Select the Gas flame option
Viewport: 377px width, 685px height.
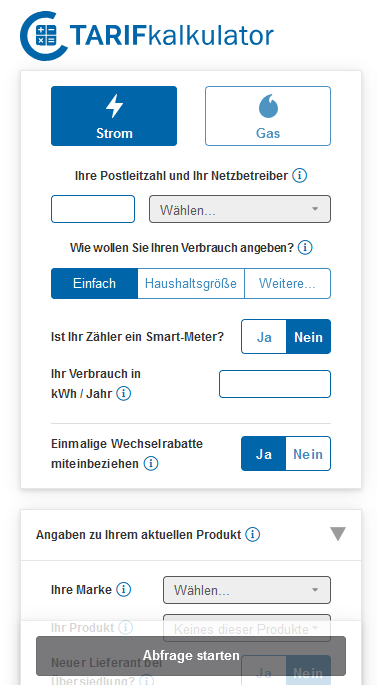268,116
